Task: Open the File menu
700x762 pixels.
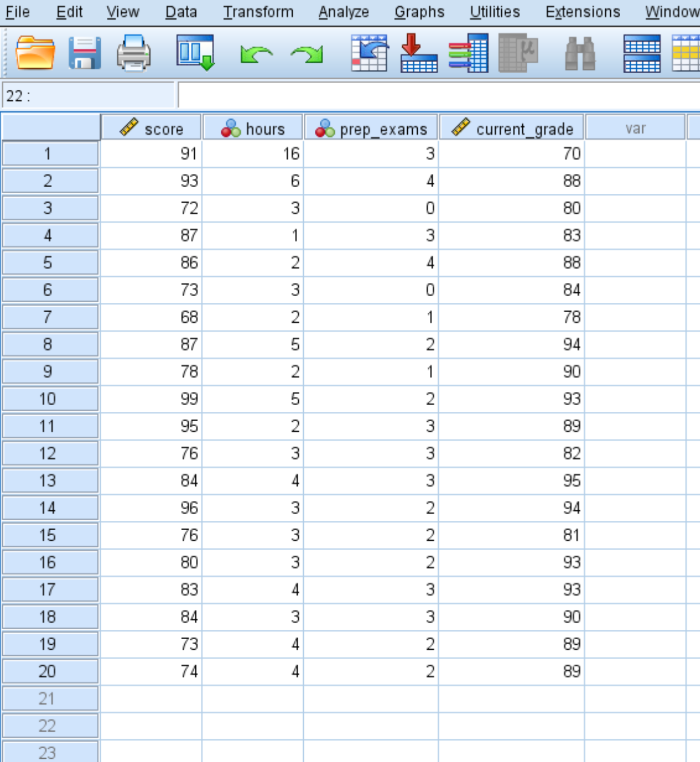Action: pyautogui.click(x=18, y=12)
